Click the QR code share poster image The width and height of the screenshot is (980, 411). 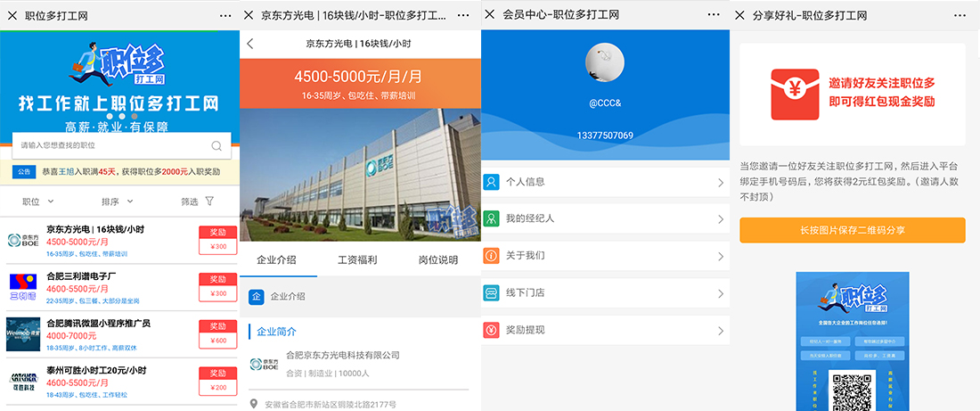point(852,343)
